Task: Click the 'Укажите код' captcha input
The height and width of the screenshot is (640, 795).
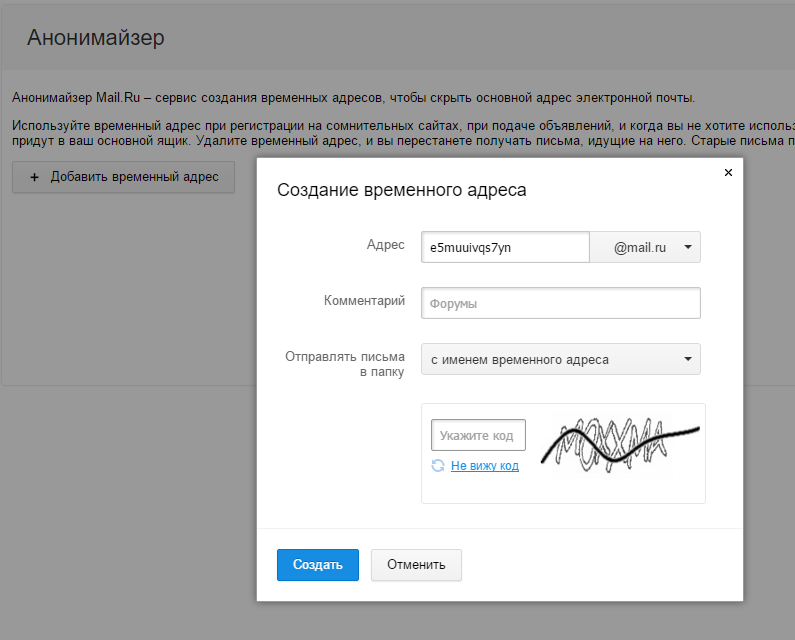Action: 478,435
